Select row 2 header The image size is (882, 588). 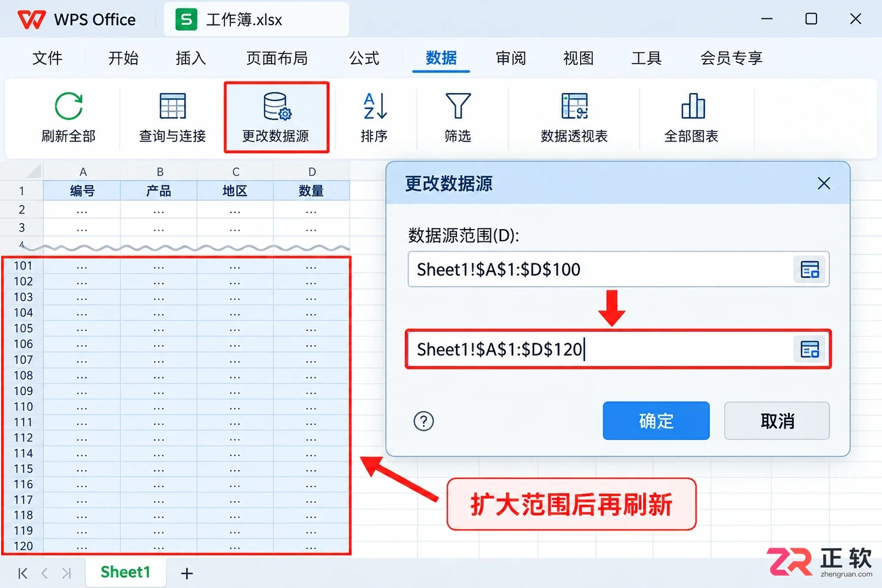click(21, 209)
